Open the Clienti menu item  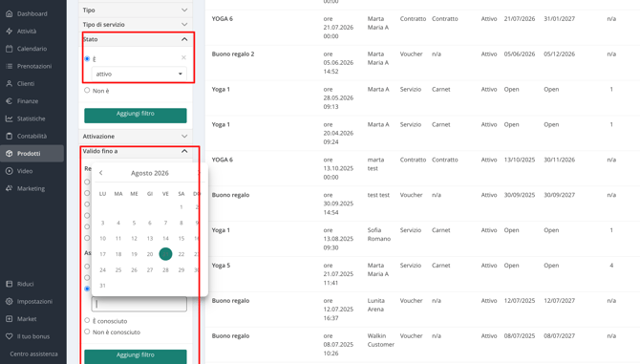click(26, 84)
